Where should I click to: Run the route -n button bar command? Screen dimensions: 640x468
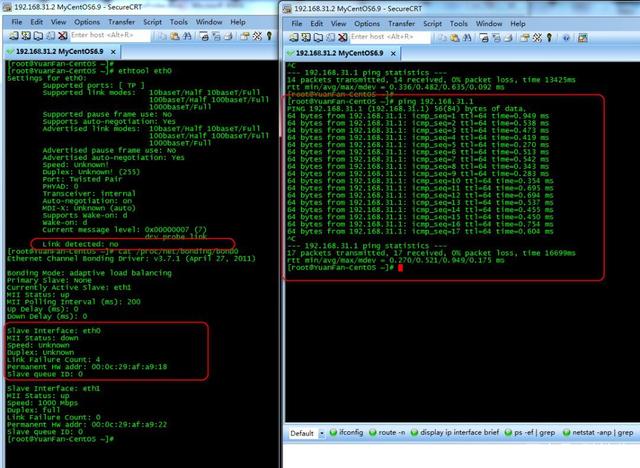coord(387,433)
